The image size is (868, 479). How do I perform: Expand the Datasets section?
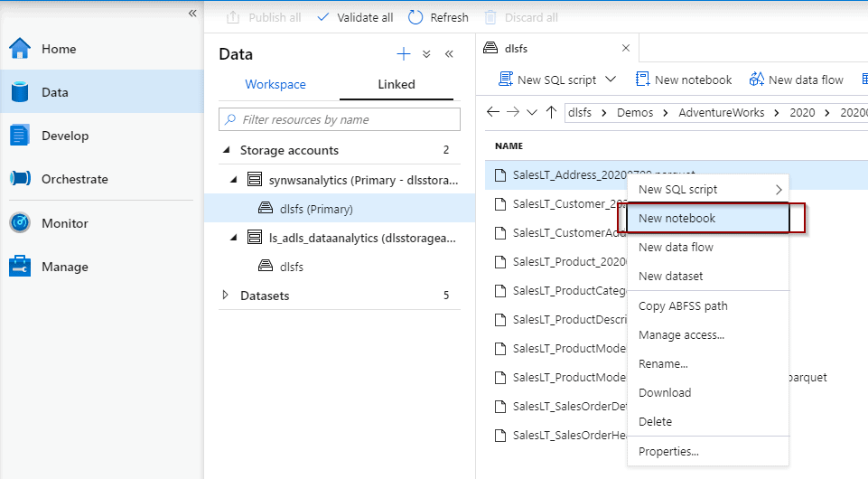point(225,296)
